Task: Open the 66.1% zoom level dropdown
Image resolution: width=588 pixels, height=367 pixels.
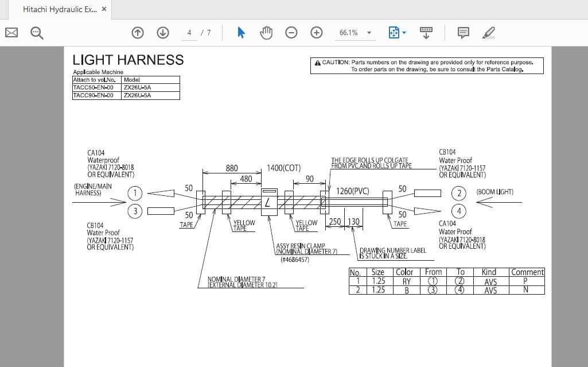Action: pos(369,33)
